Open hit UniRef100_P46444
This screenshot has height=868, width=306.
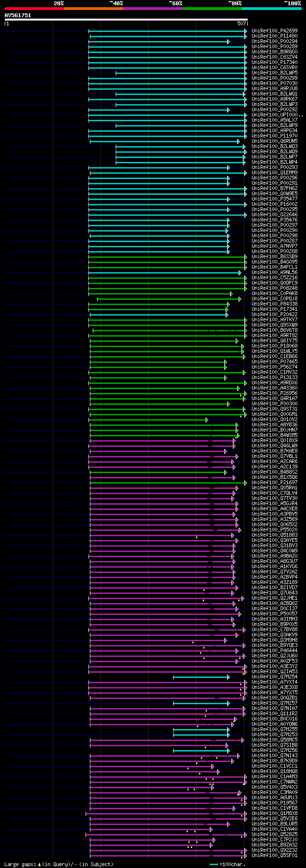coord(274,650)
